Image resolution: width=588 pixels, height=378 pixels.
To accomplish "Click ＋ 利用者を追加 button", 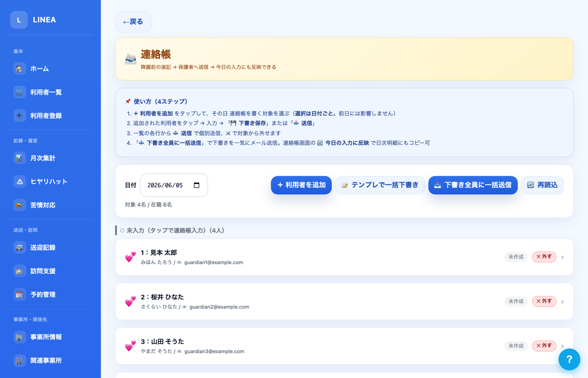I will tap(301, 185).
